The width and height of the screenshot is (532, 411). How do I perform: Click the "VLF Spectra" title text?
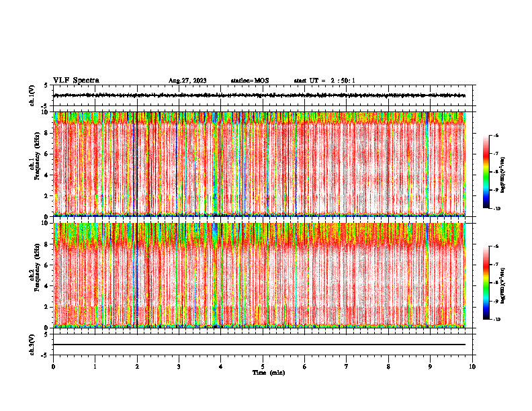[76, 81]
